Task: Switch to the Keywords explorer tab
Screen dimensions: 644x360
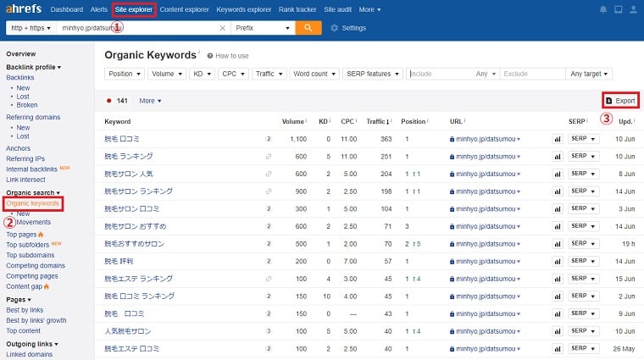Action: [x=244, y=9]
